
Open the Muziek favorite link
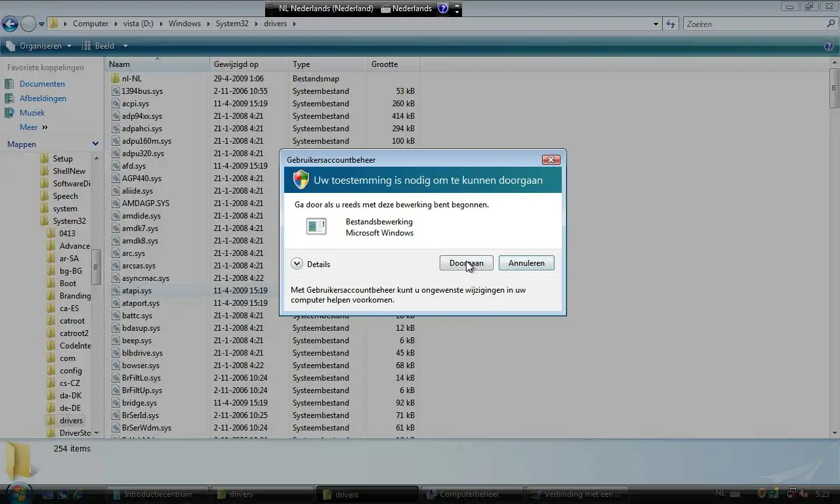pyautogui.click(x=32, y=113)
